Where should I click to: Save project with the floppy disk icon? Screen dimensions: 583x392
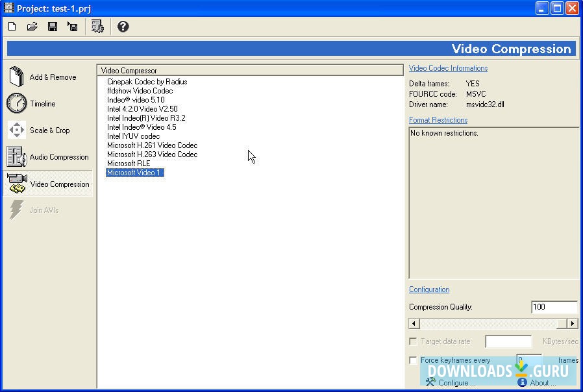click(x=53, y=27)
